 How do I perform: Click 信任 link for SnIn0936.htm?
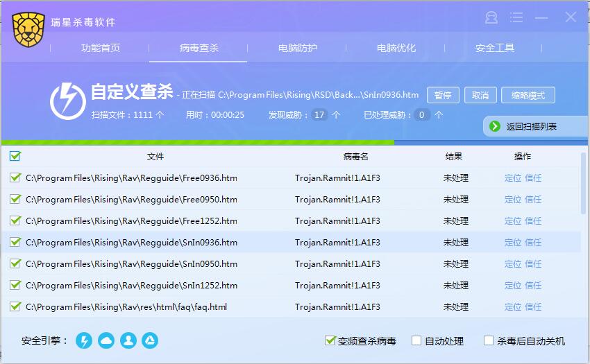pyautogui.click(x=533, y=243)
